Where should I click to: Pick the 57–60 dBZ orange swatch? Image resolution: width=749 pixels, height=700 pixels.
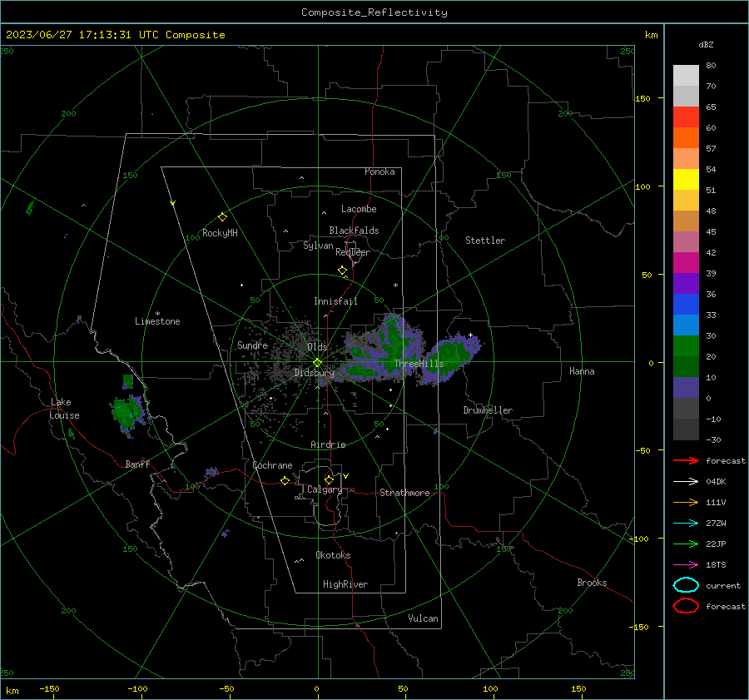(x=686, y=138)
